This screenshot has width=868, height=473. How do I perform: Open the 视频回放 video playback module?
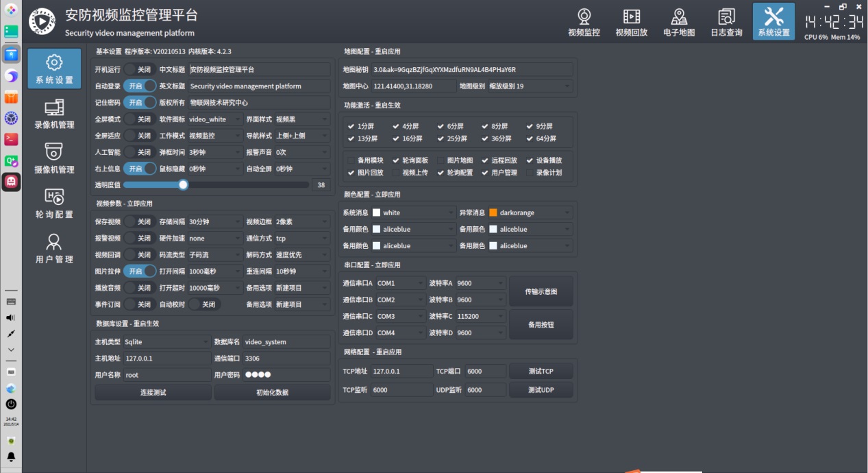(631, 22)
